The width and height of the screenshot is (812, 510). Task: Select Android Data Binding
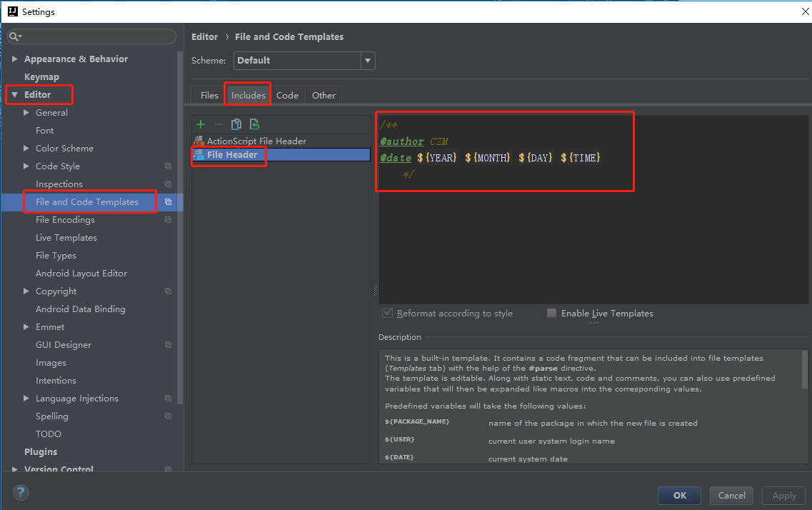pos(80,309)
